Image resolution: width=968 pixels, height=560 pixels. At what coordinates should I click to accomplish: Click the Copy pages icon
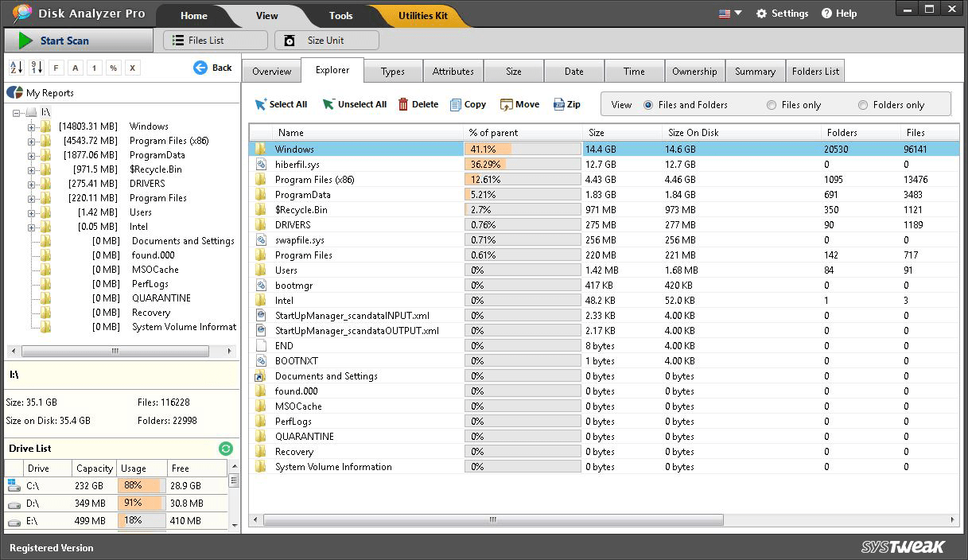coord(456,104)
